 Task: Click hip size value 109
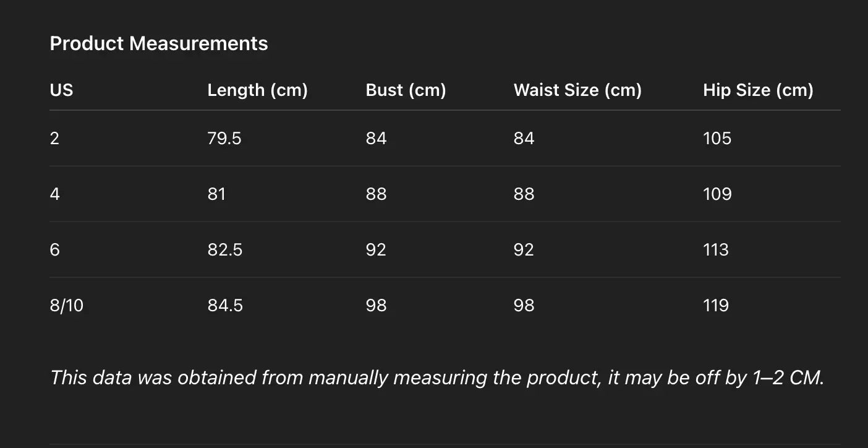pyautogui.click(x=717, y=194)
